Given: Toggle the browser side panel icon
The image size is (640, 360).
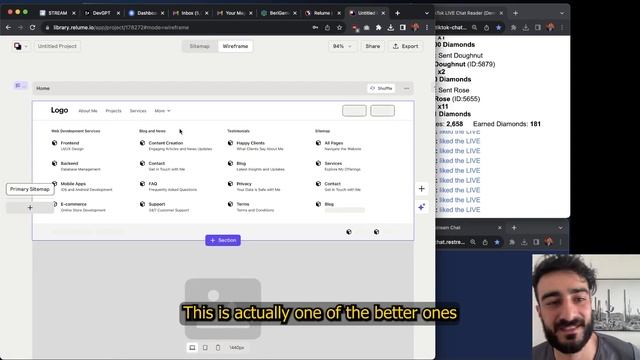Looking at the screenshot, I should [403, 27].
